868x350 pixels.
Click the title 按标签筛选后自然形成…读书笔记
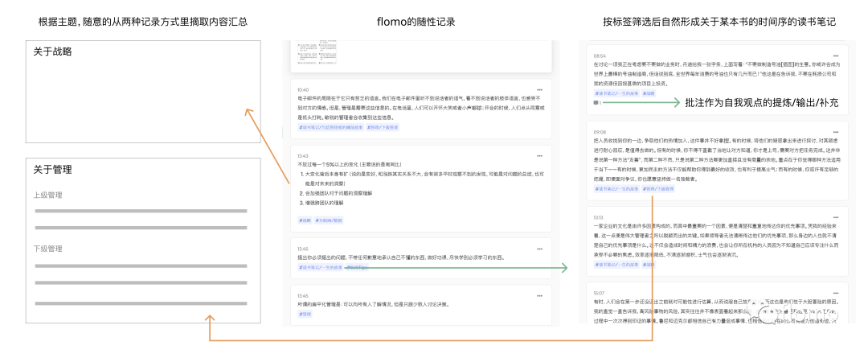tap(719, 22)
